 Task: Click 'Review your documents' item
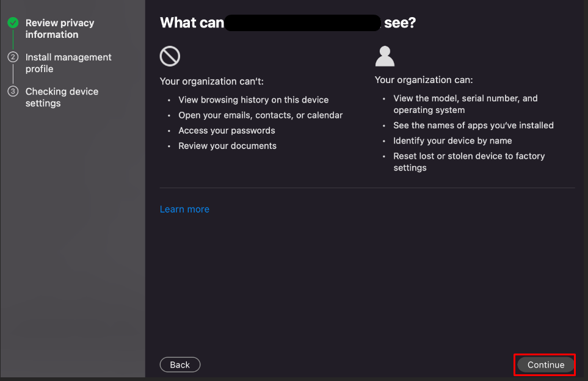click(228, 146)
